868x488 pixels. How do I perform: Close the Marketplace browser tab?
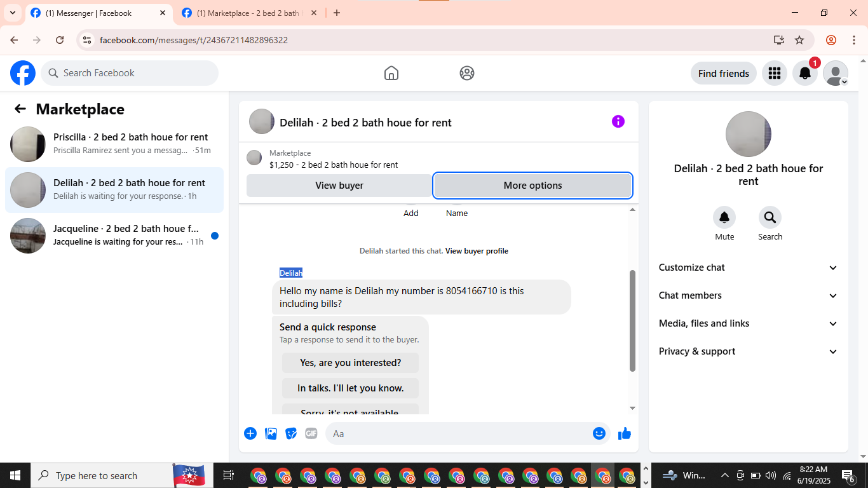tap(314, 13)
